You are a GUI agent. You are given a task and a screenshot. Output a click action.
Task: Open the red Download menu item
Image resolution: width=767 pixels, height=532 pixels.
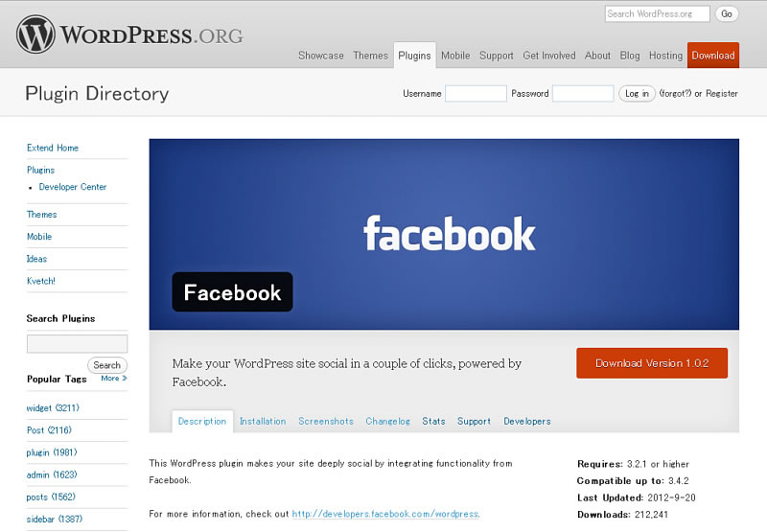(x=712, y=56)
